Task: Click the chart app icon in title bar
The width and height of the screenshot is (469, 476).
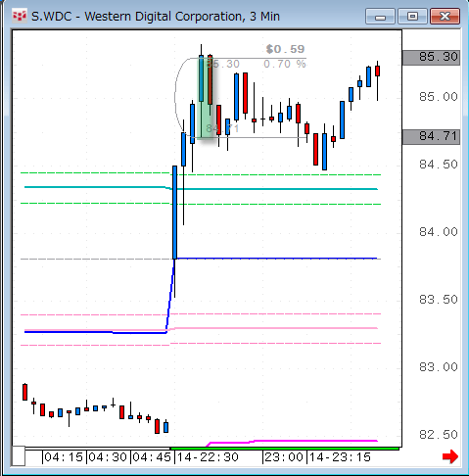Action: coord(20,16)
